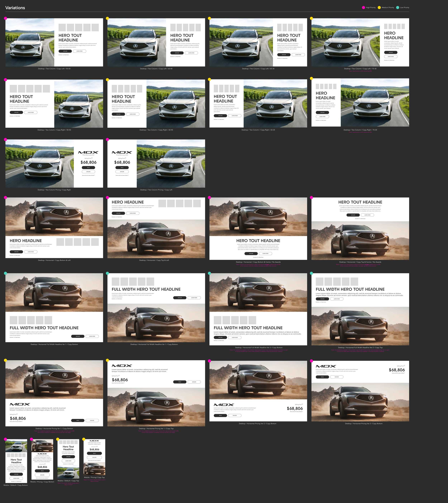Select the 'Low Priority' legend label
The width and height of the screenshot is (448, 503).
coord(405,8)
